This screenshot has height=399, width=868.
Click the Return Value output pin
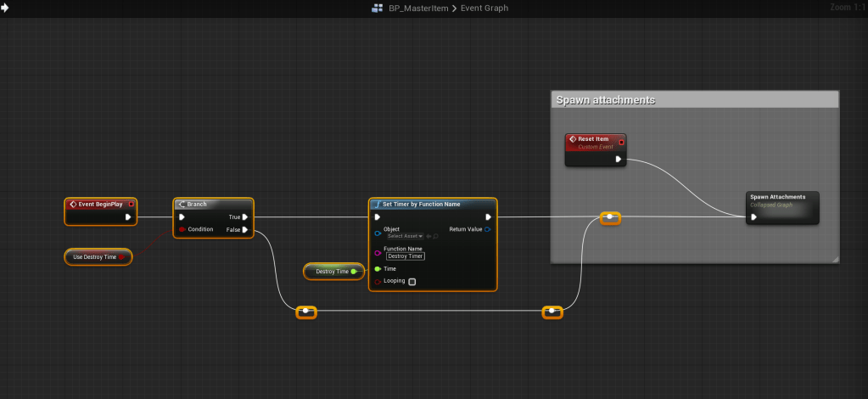click(x=488, y=229)
